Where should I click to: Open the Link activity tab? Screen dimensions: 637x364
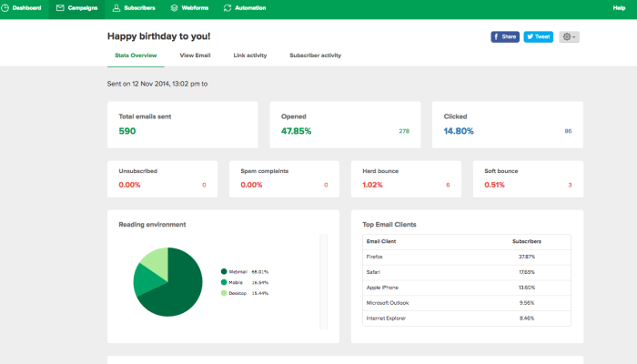point(250,56)
